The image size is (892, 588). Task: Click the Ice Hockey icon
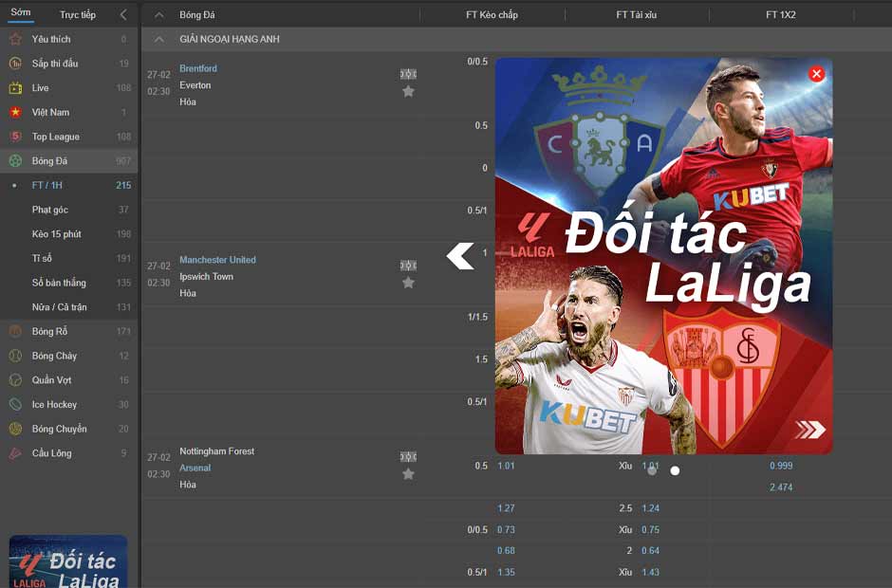click(x=15, y=404)
